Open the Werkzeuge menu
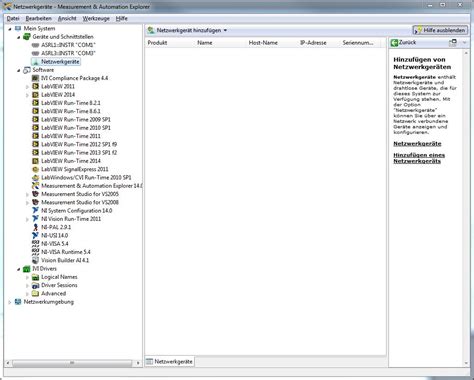The image size is (474, 380). click(x=96, y=18)
